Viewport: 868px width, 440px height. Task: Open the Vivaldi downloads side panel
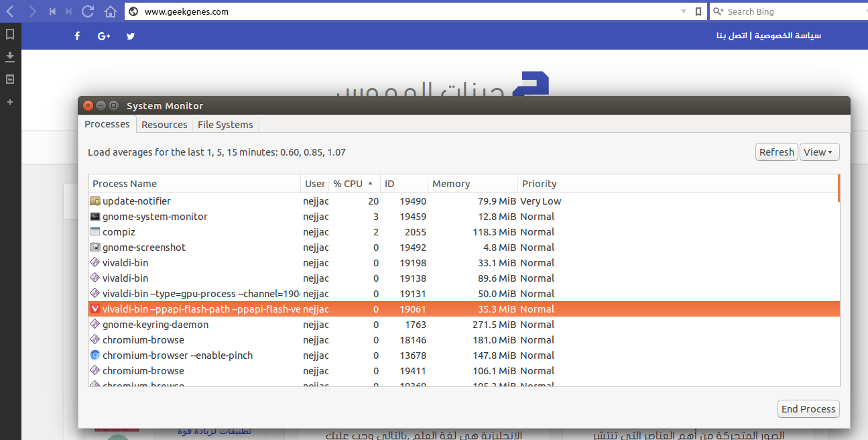(x=10, y=56)
